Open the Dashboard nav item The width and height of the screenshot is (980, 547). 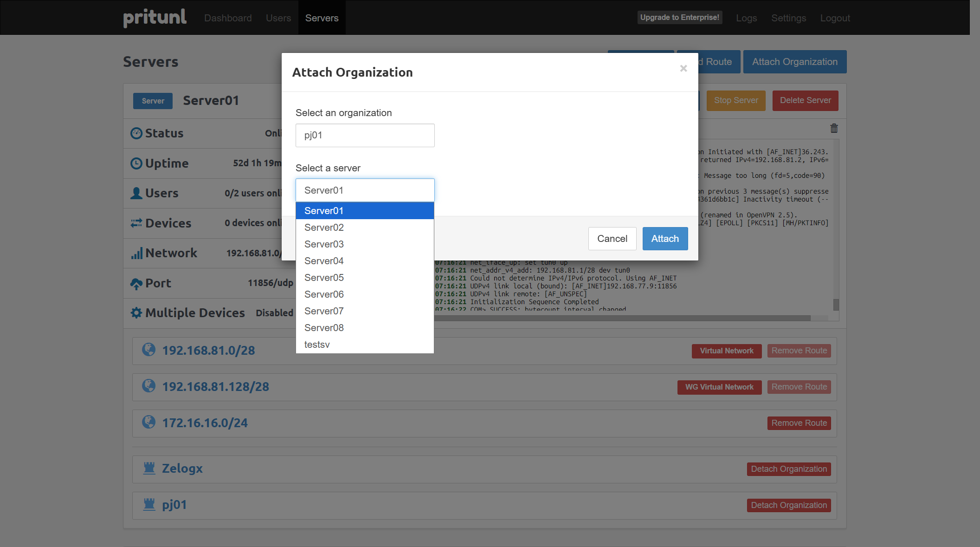(228, 18)
